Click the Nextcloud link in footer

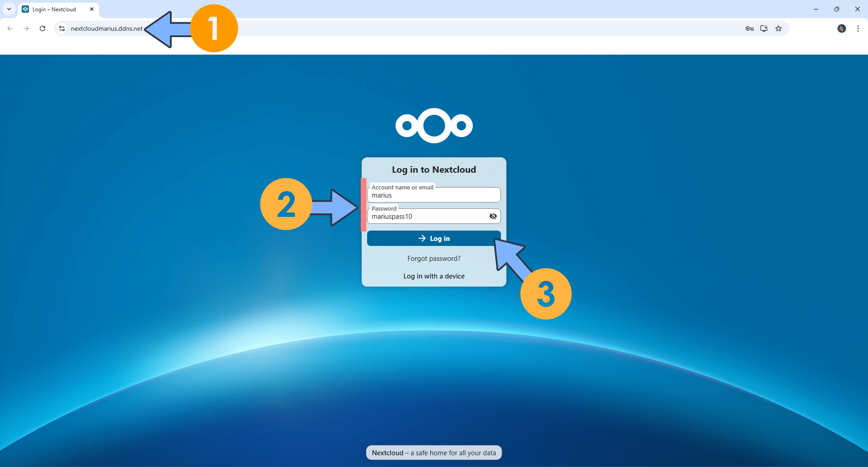tap(387, 453)
